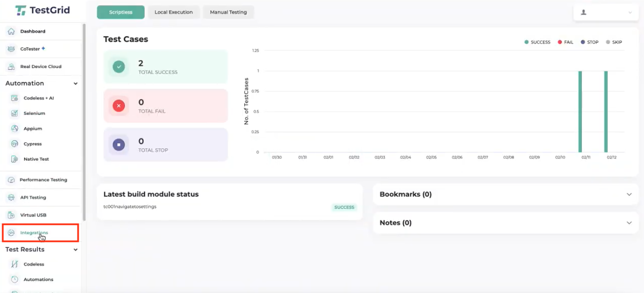This screenshot has height=293, width=644.
Task: Click the Virtual USB icon
Action: 12,215
